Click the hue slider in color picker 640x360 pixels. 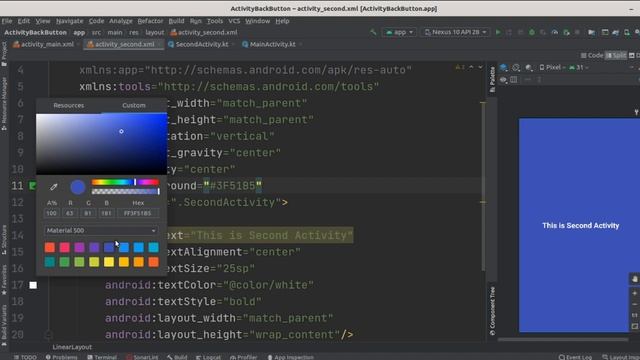pos(125,182)
